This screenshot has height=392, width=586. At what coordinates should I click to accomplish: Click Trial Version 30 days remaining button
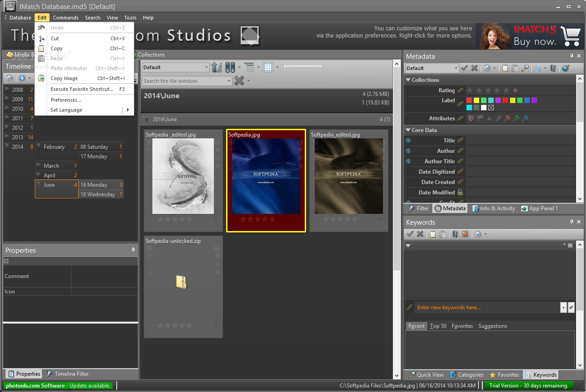click(x=529, y=386)
